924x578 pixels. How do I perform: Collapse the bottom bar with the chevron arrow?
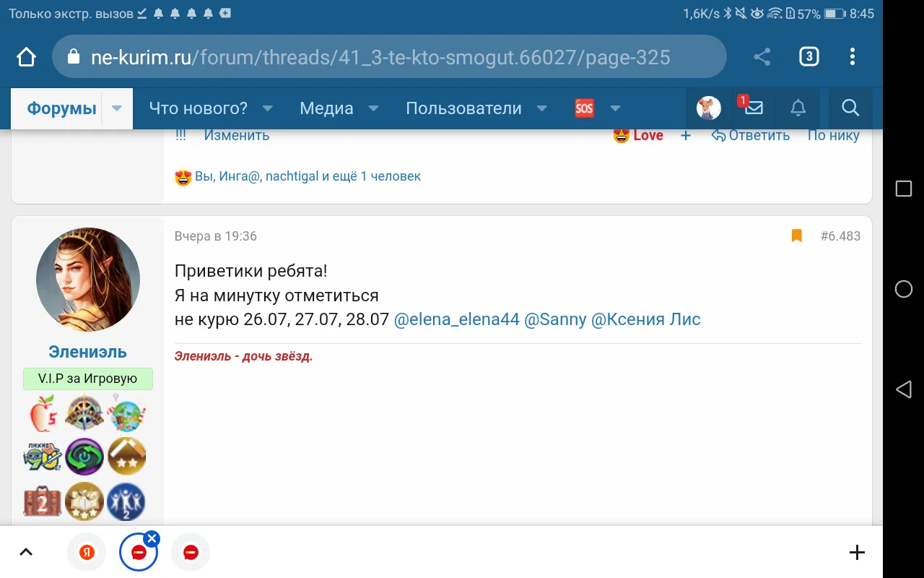[x=26, y=551]
